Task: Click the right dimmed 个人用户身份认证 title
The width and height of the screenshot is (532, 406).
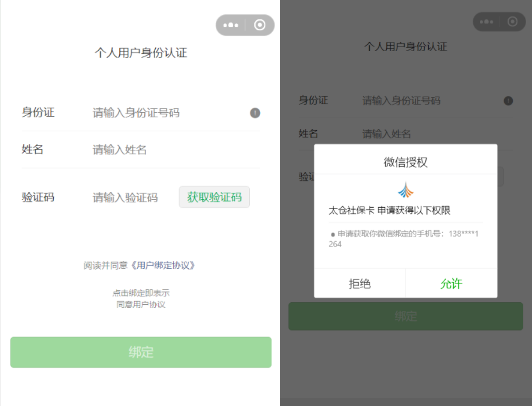Action: [406, 47]
